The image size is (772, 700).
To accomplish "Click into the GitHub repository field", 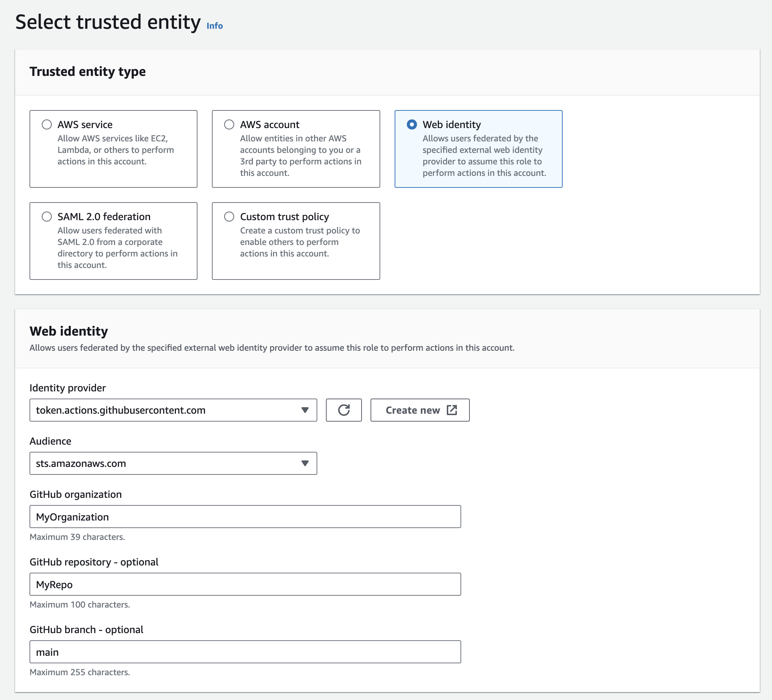I will 245,585.
